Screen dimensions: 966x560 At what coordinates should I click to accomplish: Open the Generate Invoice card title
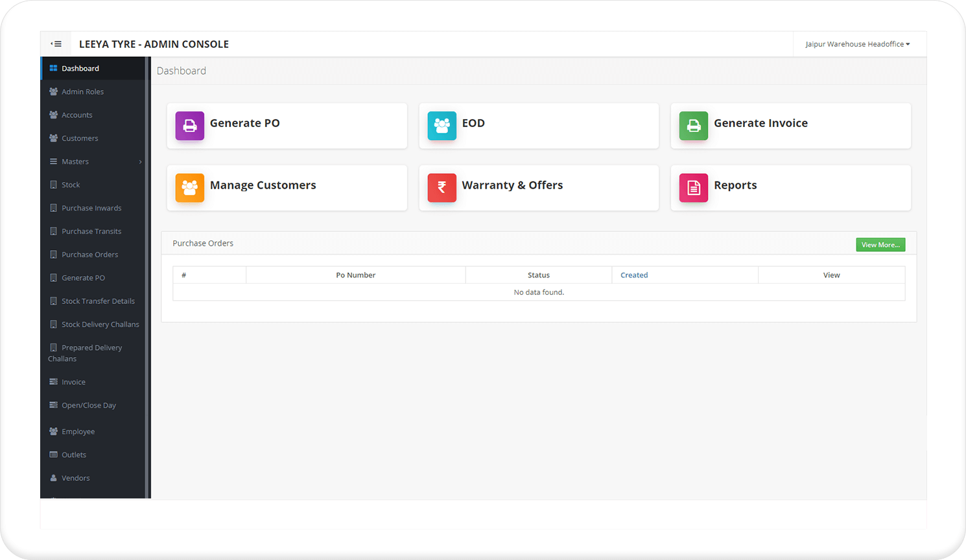pos(760,123)
